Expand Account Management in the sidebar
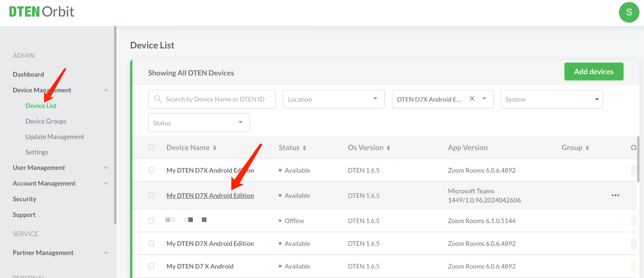Screen dimensions: 644x278 106,183
